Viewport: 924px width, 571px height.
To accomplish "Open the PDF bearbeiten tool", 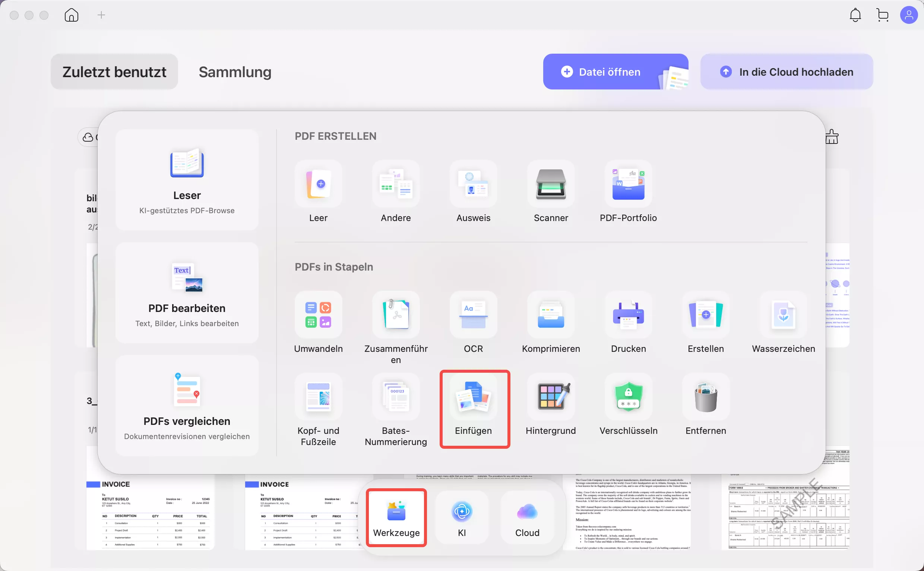I will click(x=187, y=293).
